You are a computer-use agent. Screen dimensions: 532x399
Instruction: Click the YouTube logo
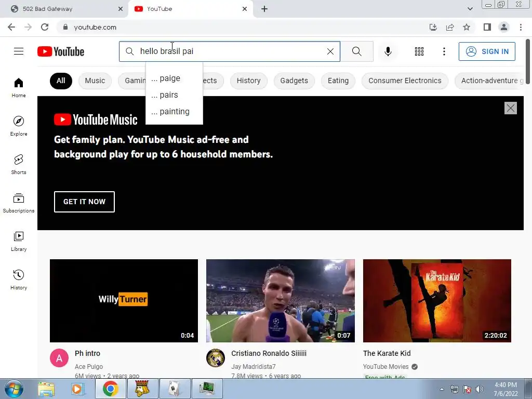(61, 51)
